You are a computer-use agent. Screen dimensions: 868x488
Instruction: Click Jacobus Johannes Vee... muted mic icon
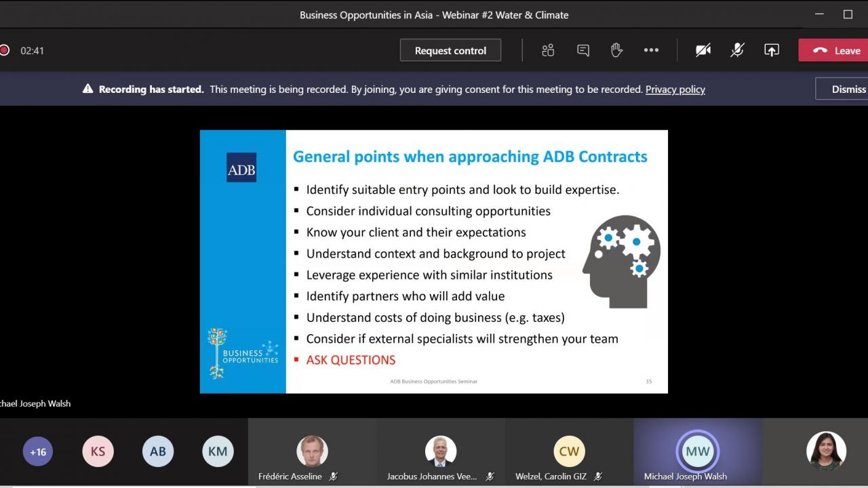click(490, 476)
